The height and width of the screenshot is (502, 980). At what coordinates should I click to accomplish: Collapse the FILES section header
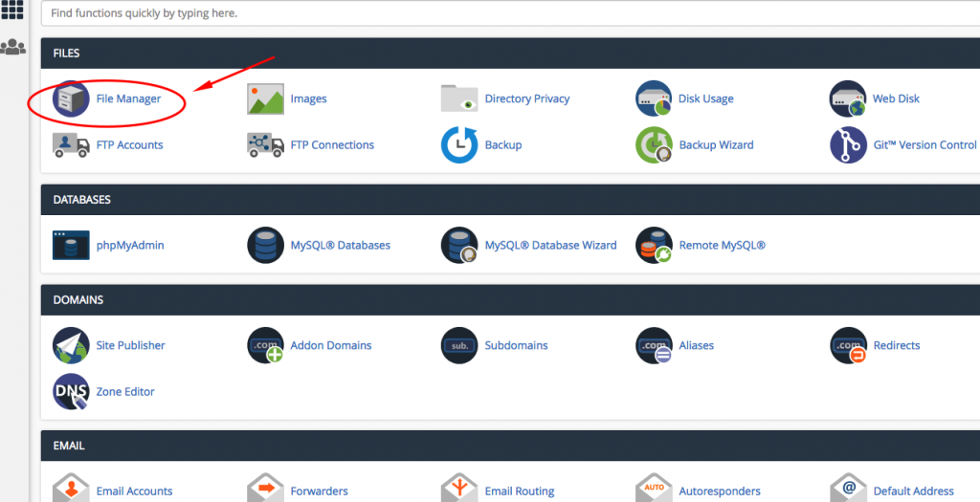(510, 54)
